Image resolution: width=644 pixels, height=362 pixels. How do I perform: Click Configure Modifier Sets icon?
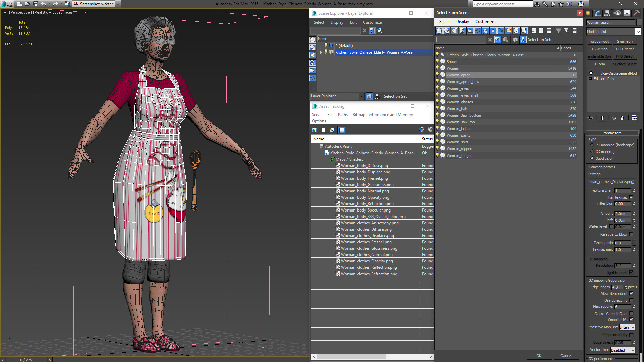(x=634, y=118)
